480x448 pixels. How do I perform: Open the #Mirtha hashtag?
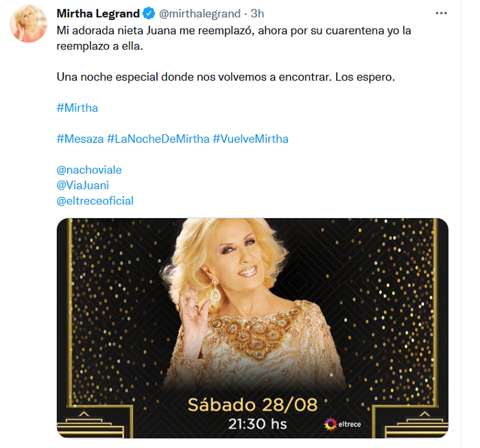77,108
